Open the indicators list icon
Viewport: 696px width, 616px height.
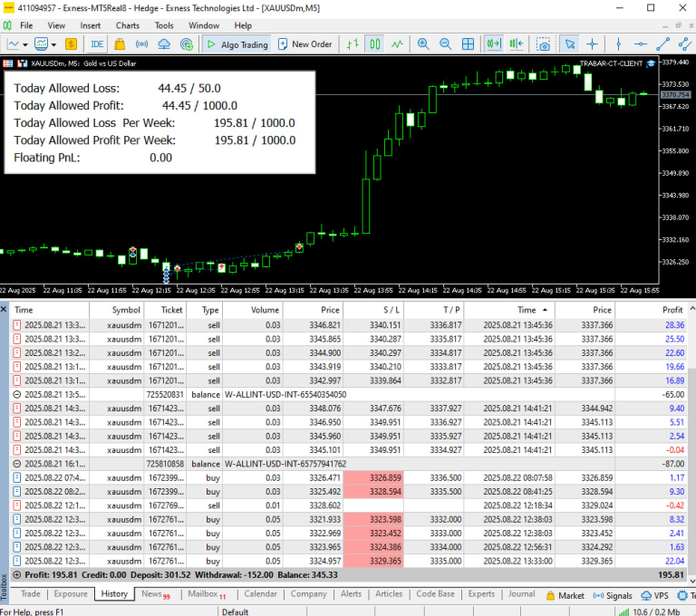(42, 44)
